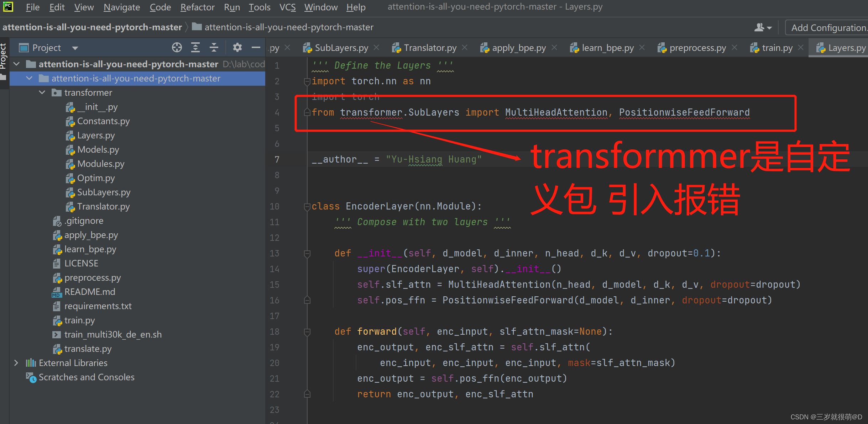Expand External Libraries node

[x=16, y=363]
